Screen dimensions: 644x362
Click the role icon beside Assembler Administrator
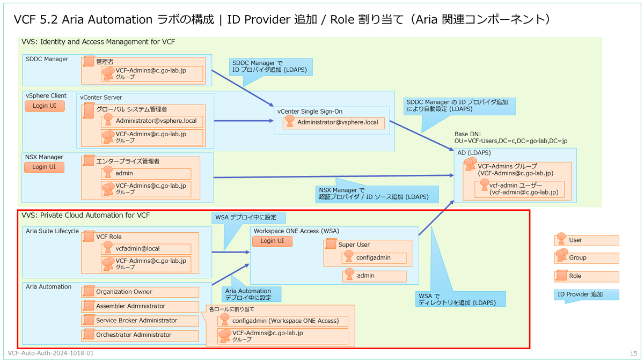(x=89, y=306)
